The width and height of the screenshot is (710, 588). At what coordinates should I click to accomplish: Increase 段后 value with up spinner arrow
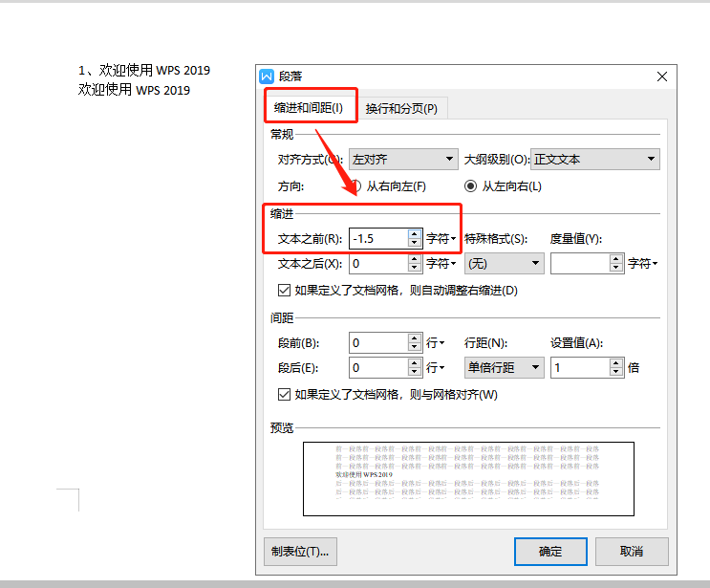point(415,363)
